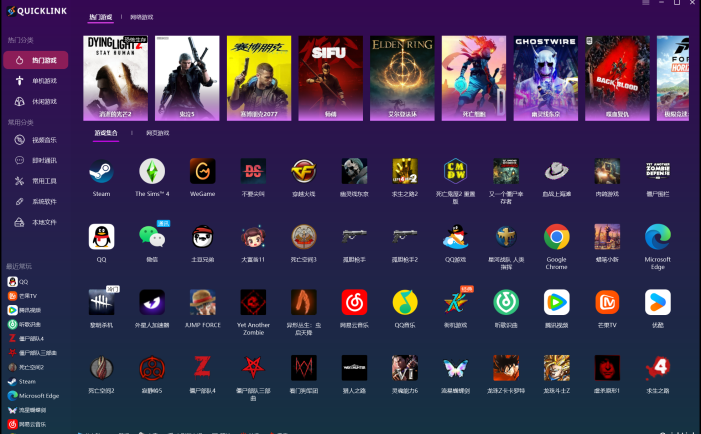The height and width of the screenshot is (434, 701).
Task: Click the Ghostwire game banner
Action: (x=545, y=78)
